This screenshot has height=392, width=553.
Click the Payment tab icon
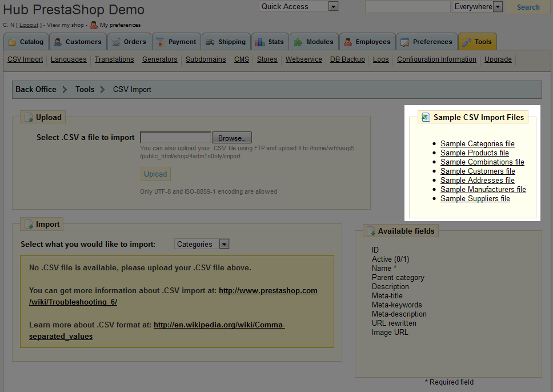161,42
